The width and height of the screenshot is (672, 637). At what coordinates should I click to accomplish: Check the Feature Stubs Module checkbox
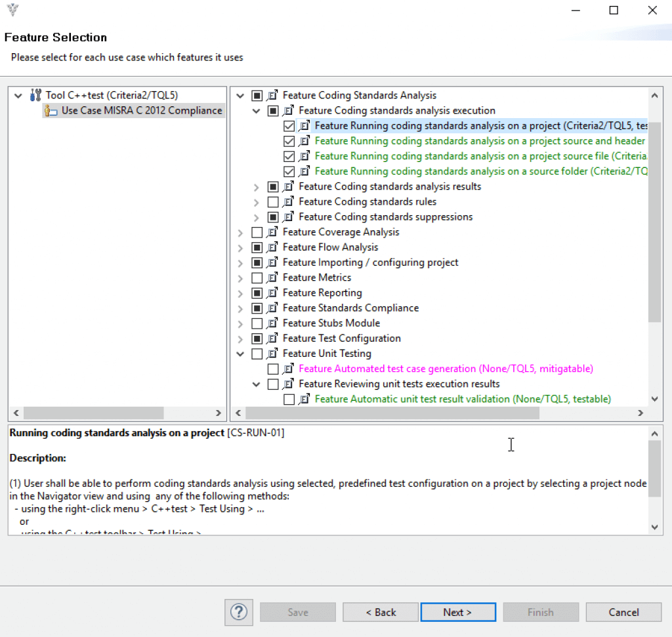257,323
